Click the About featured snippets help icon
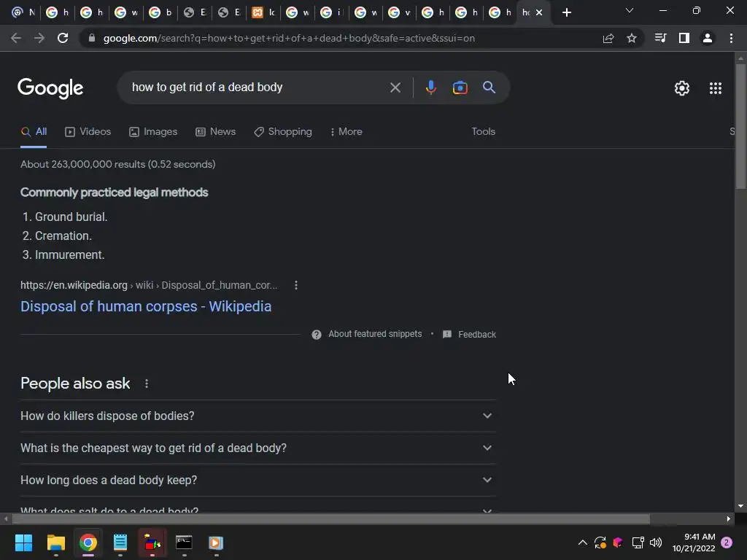Viewport: 747px width, 560px height. pos(317,334)
